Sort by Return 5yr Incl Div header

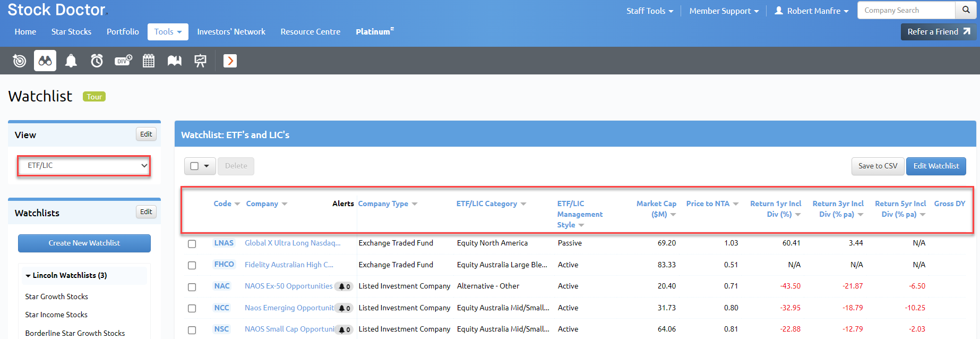900,209
